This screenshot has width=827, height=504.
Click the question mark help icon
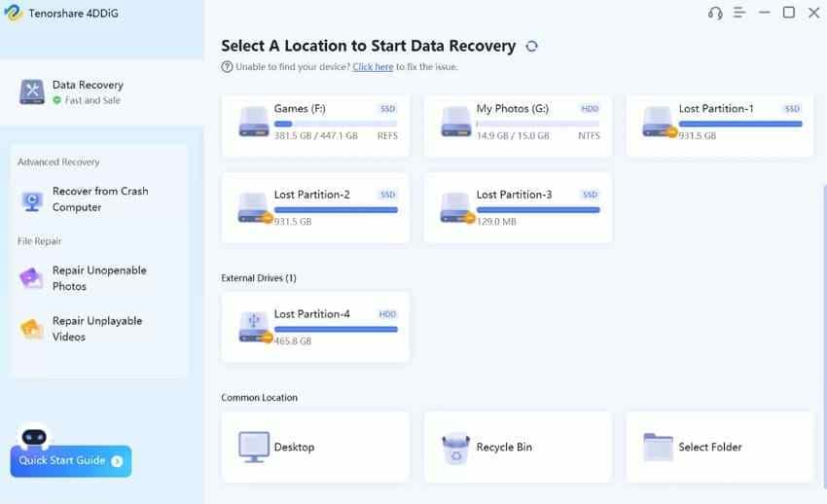click(227, 67)
